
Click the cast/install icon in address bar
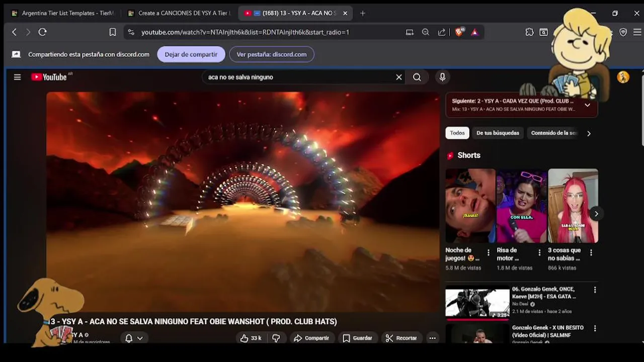click(410, 32)
